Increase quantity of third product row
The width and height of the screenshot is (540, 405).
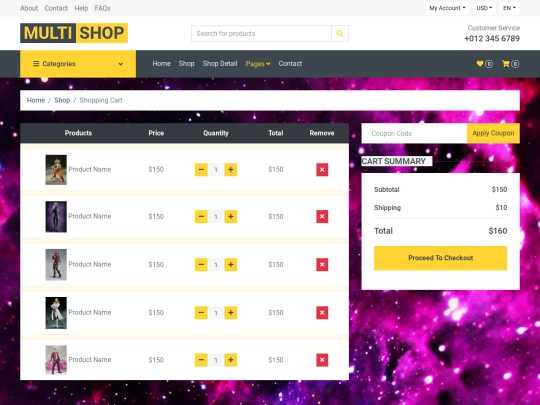point(231,264)
